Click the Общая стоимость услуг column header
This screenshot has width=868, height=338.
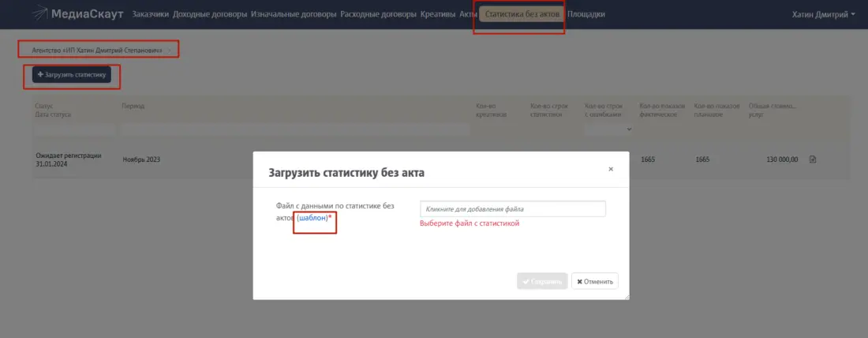773,111
